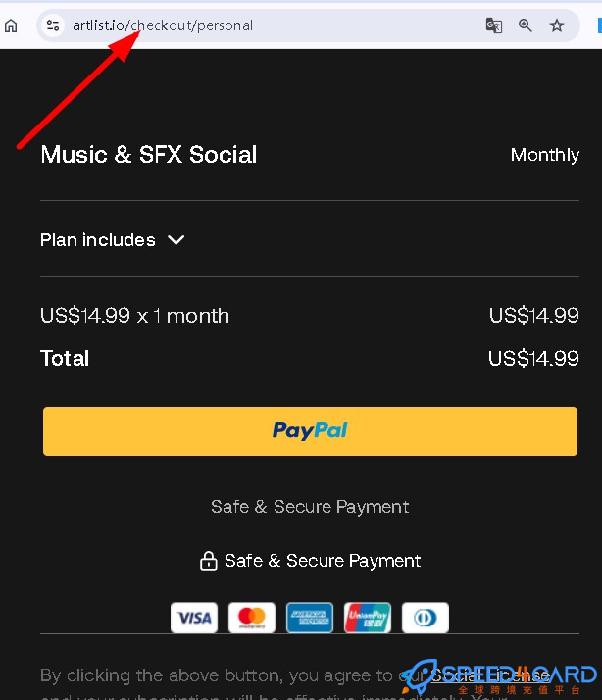The image size is (602, 700).
Task: Open the Social License link
Action: click(x=490, y=675)
